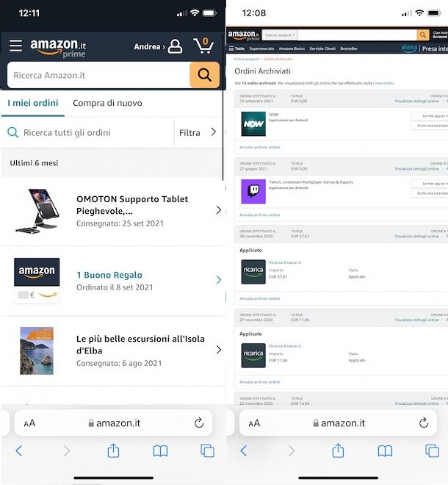This screenshot has height=485, width=448.
Task: Open the Isola d'Elba book cover thumbnail
Action: tap(37, 351)
